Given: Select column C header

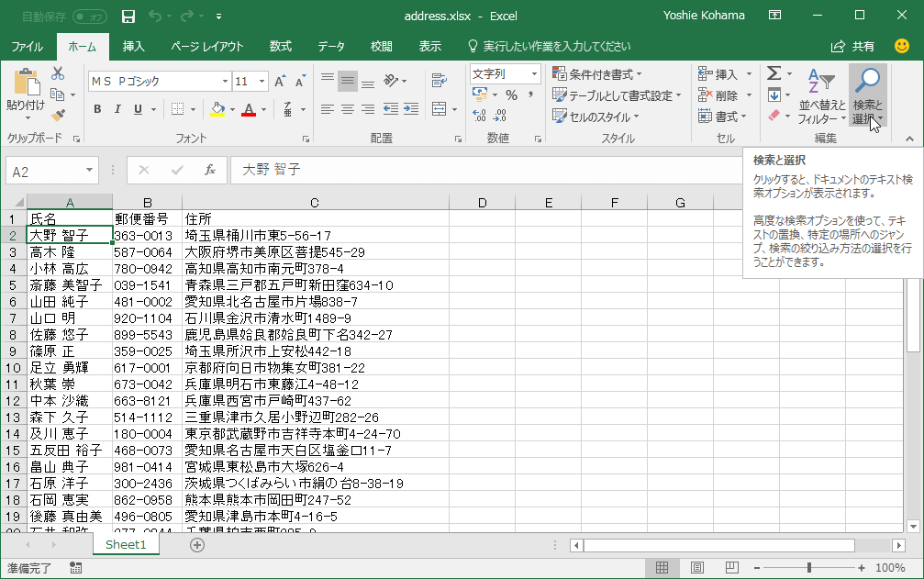Looking at the screenshot, I should [x=315, y=203].
